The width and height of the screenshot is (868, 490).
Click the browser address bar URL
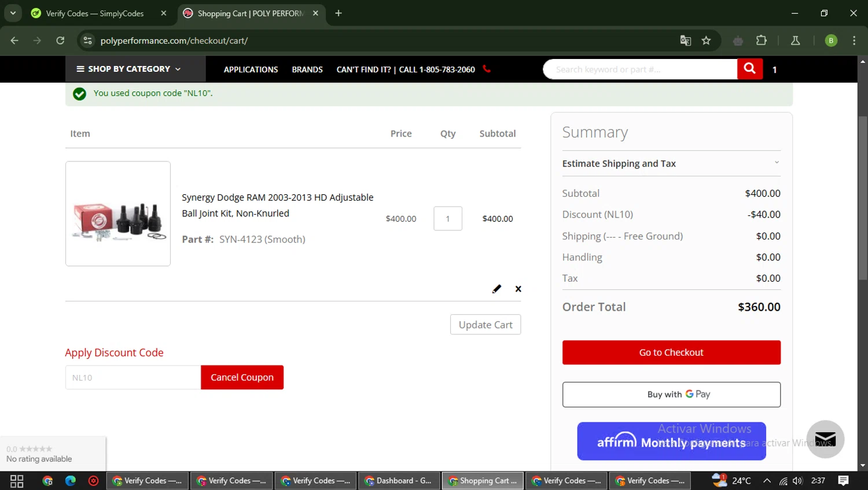click(x=174, y=40)
